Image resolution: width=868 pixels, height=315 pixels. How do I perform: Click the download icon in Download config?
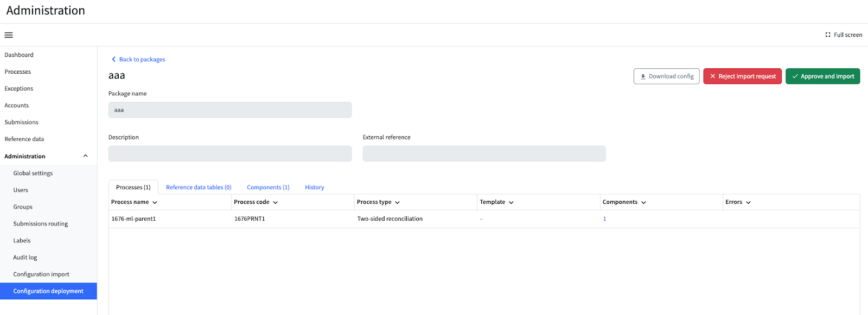pyautogui.click(x=643, y=76)
